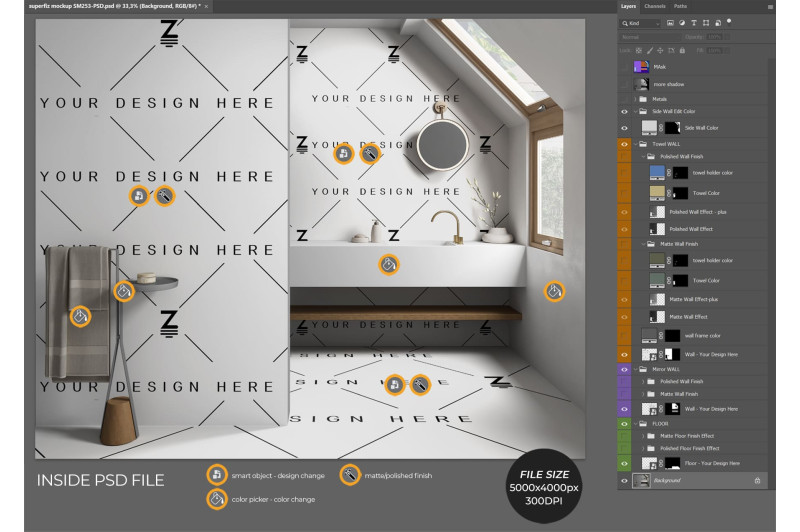This screenshot has height=532, width=800.
Task: Click the pixel layer filter icon
Action: pyautogui.click(x=671, y=22)
